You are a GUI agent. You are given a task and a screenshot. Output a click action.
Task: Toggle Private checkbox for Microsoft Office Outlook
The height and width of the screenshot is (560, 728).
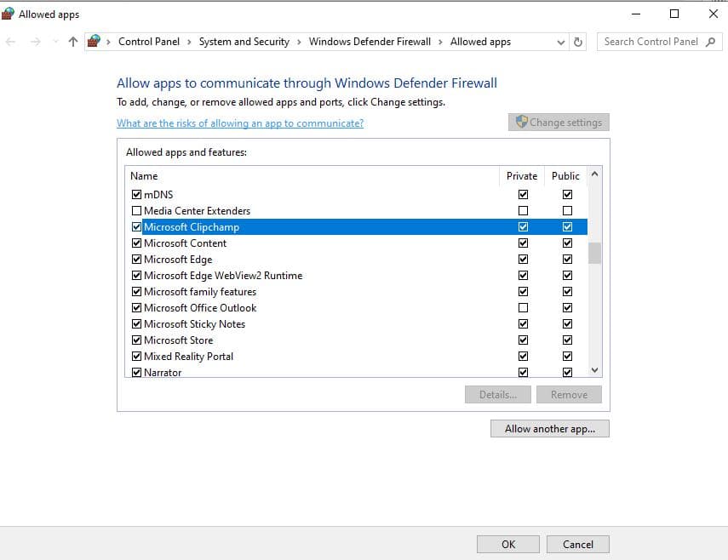point(524,307)
